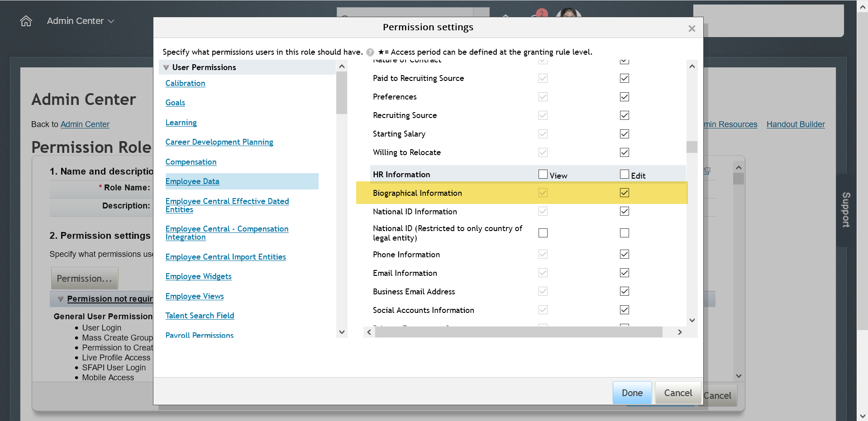Click the user profile avatar
The height and width of the screenshot is (421, 868).
pyautogui.click(x=568, y=13)
